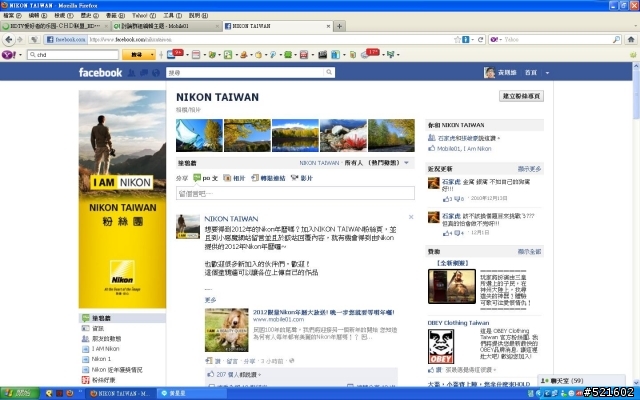Click the Facebook search input field
The width and height of the screenshot is (640, 400).
click(x=245, y=73)
